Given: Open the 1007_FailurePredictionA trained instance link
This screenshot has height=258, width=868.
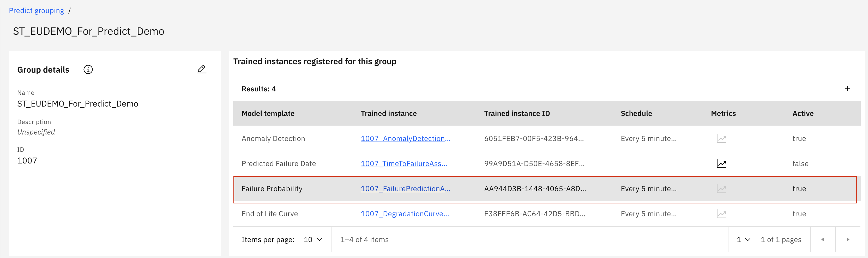Looking at the screenshot, I should click(x=405, y=189).
